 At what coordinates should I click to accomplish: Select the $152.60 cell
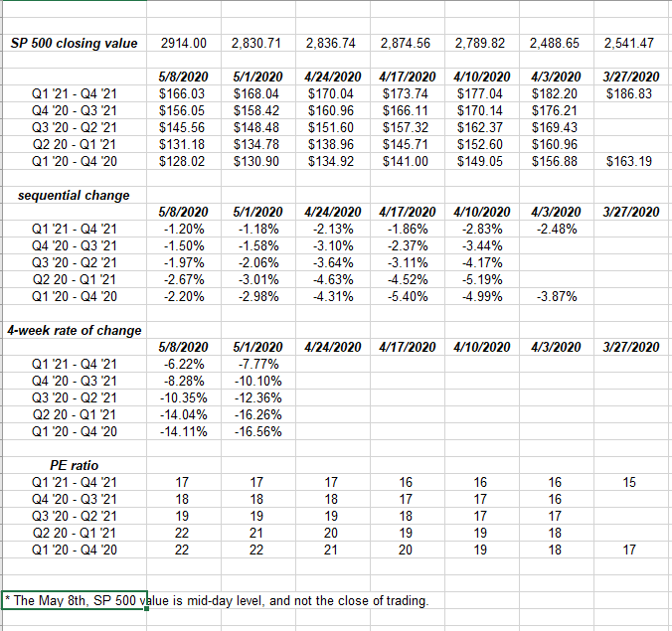(x=480, y=145)
